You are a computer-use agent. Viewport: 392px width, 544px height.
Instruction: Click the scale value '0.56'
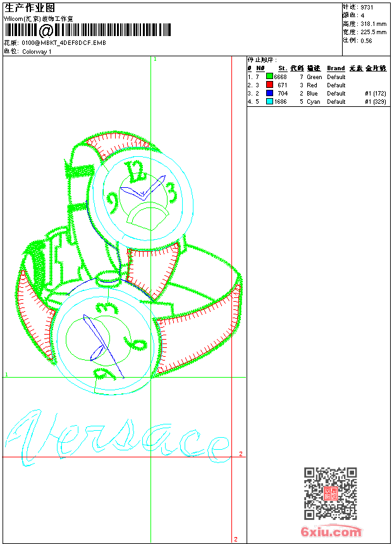click(x=366, y=40)
